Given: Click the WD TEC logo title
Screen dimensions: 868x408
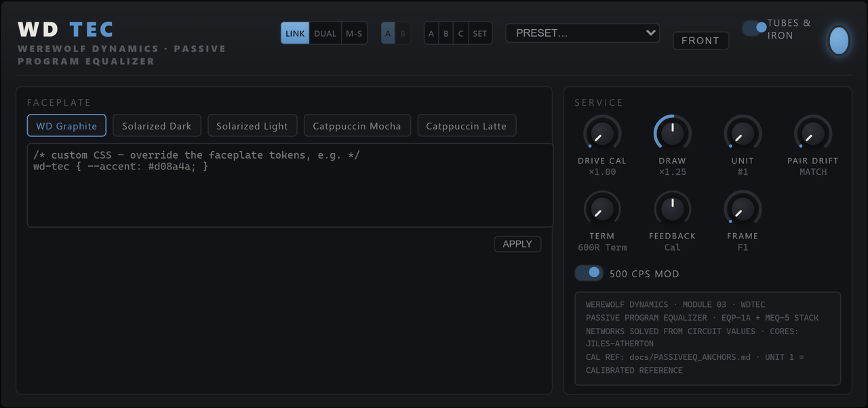Looking at the screenshot, I should pyautogui.click(x=66, y=29).
